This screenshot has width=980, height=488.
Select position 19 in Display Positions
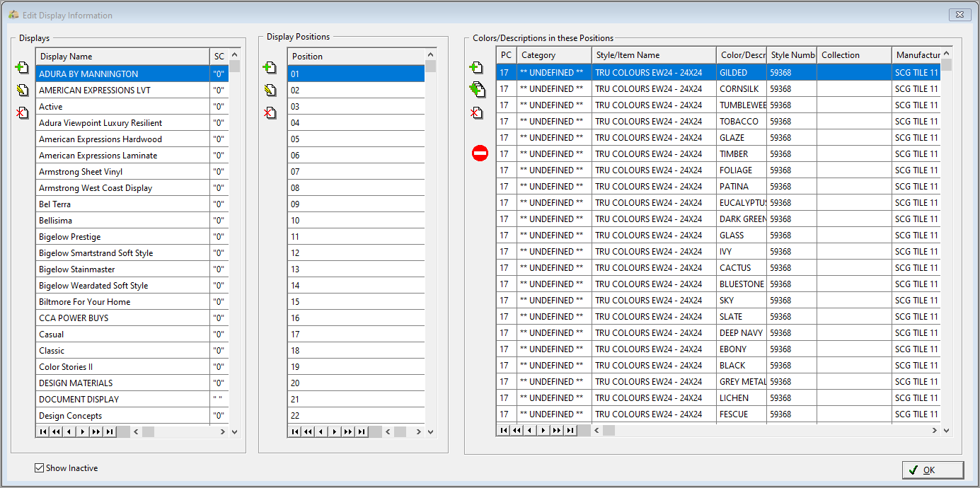356,367
